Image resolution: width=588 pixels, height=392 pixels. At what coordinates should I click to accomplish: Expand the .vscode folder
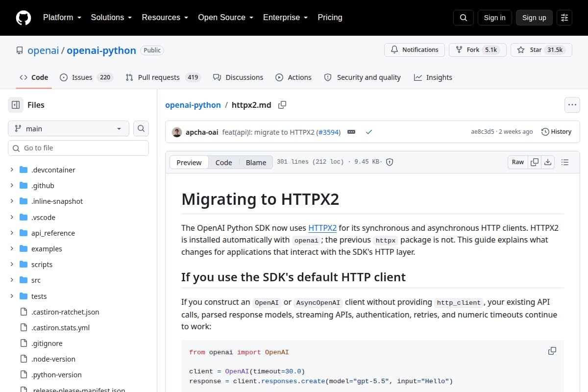(x=12, y=217)
